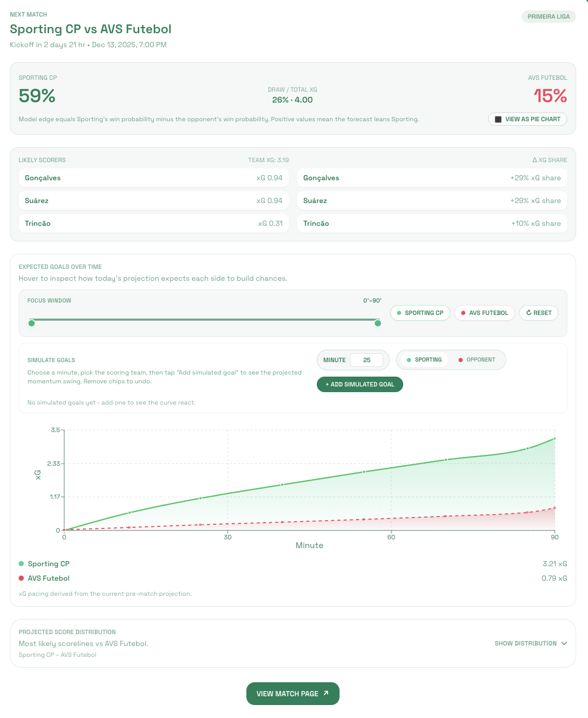588x718 pixels.
Task: Toggle the AVS Futebol series visibility chip
Action: click(484, 313)
